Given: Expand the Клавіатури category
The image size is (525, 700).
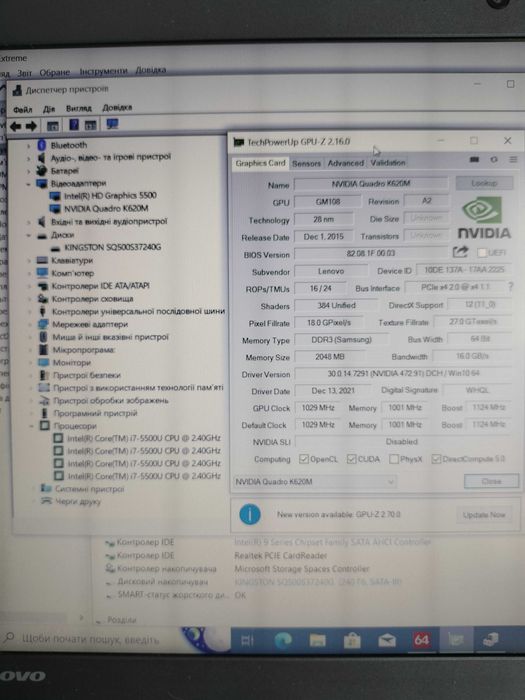Looking at the screenshot, I should (x=29, y=260).
